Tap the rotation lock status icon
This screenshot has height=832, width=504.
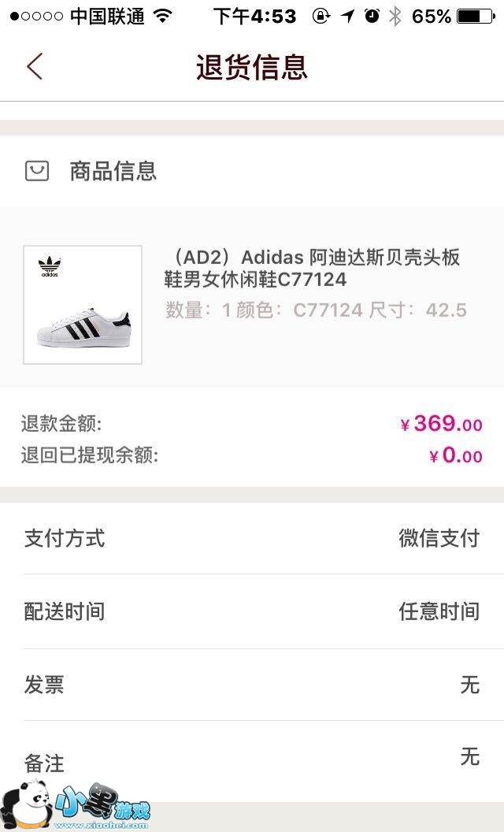tap(321, 16)
